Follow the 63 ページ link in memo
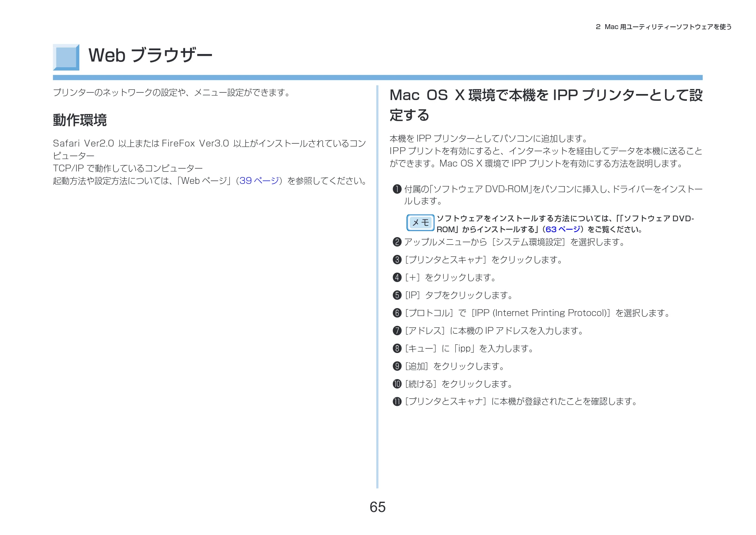This screenshot has width=756, height=535. coord(563,230)
